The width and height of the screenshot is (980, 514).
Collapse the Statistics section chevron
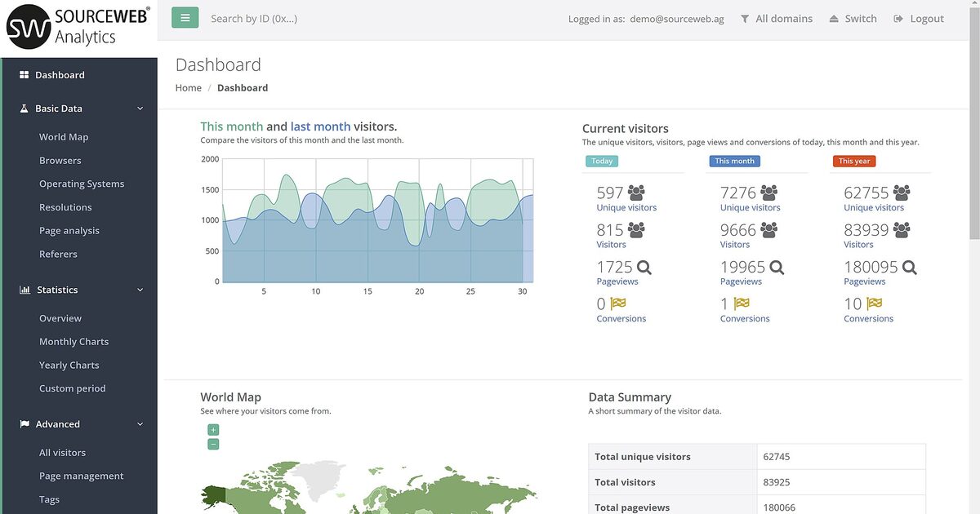(140, 290)
